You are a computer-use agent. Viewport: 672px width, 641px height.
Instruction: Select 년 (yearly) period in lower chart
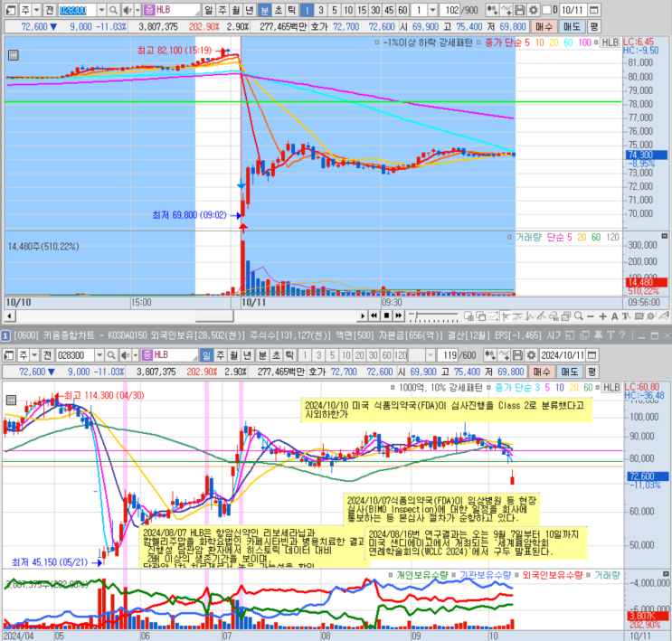tap(247, 354)
